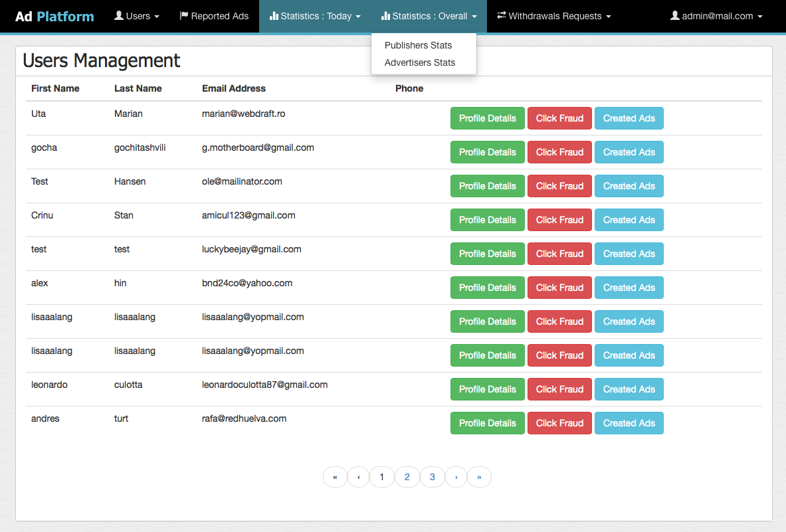The image size is (786, 532).
Task: Click bar chart icon in Statistics : Today
Action: click(274, 16)
